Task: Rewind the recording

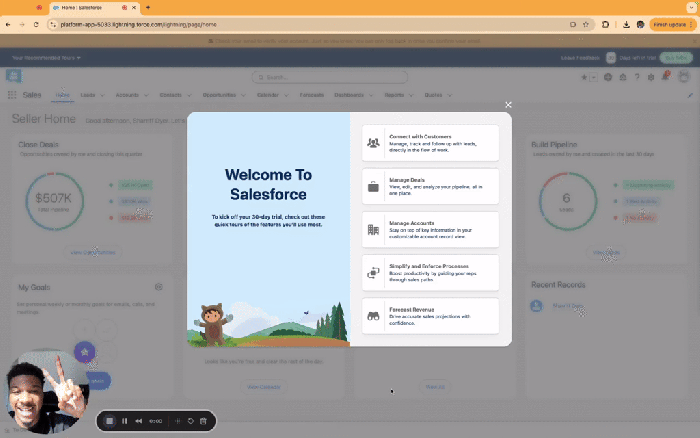Action: pos(139,421)
